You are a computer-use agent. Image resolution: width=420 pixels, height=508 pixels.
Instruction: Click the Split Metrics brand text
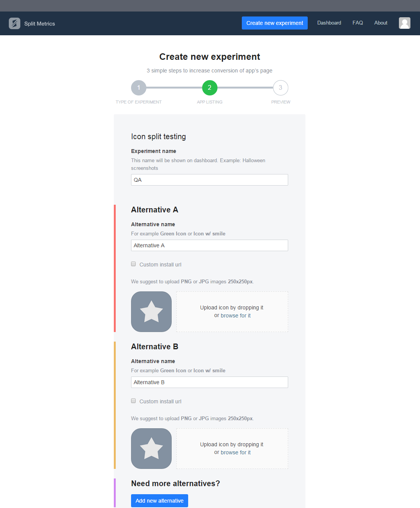pos(39,24)
